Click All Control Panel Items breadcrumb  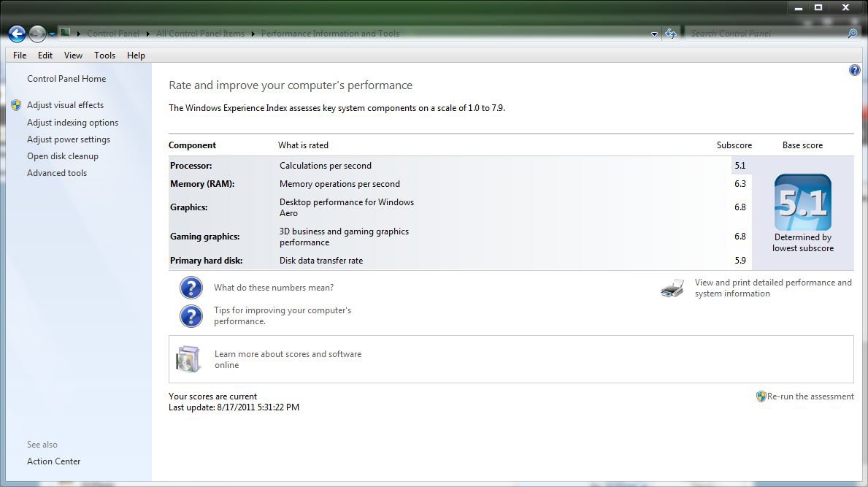coord(201,34)
